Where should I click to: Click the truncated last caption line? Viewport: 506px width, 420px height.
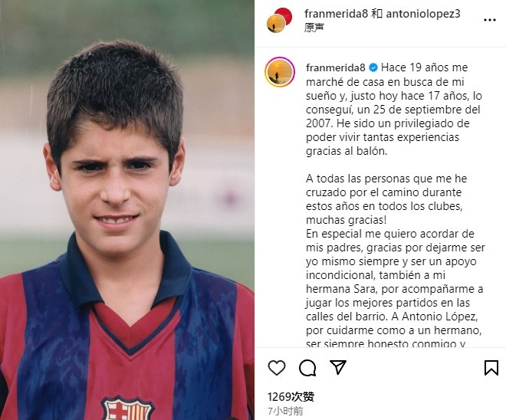tap(386, 343)
